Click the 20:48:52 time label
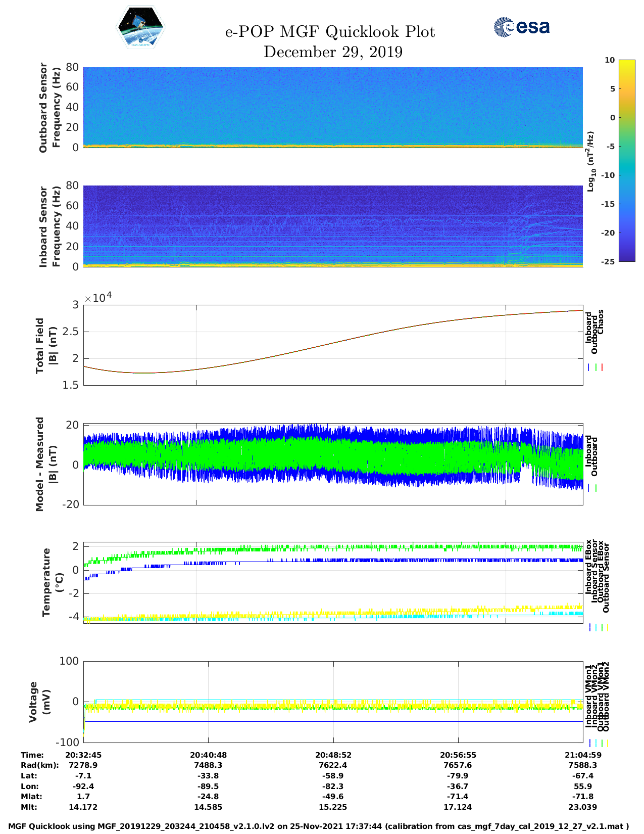644x834 pixels. point(333,755)
